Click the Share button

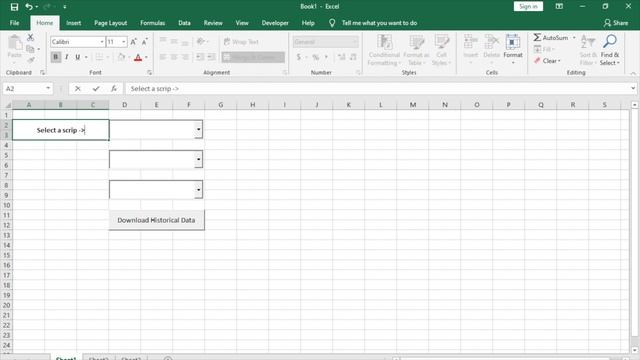coord(616,23)
